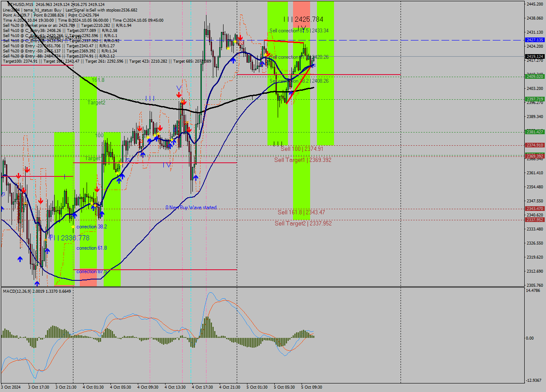546x392 pixels.
Task: Select the Sell Target1 | 2369.392 label
Action: [x=302, y=160]
